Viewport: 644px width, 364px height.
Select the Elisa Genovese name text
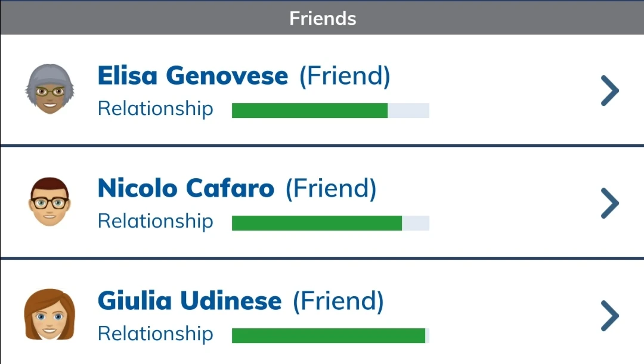point(193,76)
